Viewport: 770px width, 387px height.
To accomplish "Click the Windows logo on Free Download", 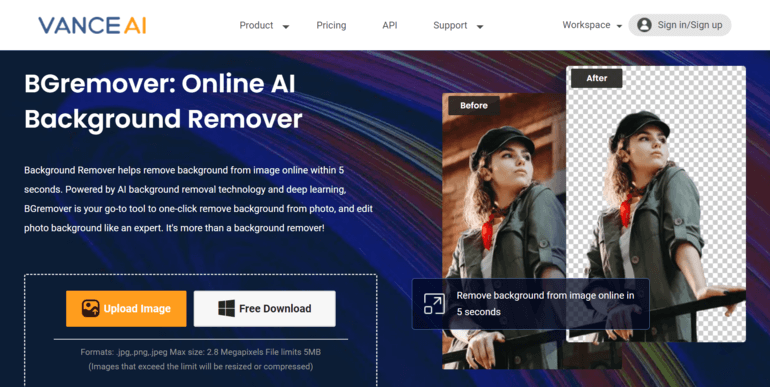I will coord(226,308).
